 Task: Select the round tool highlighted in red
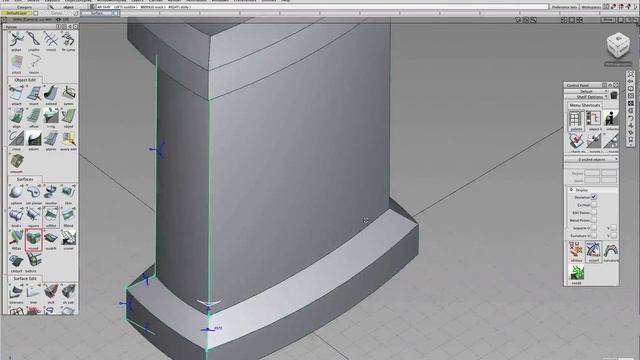pyautogui.click(x=34, y=240)
